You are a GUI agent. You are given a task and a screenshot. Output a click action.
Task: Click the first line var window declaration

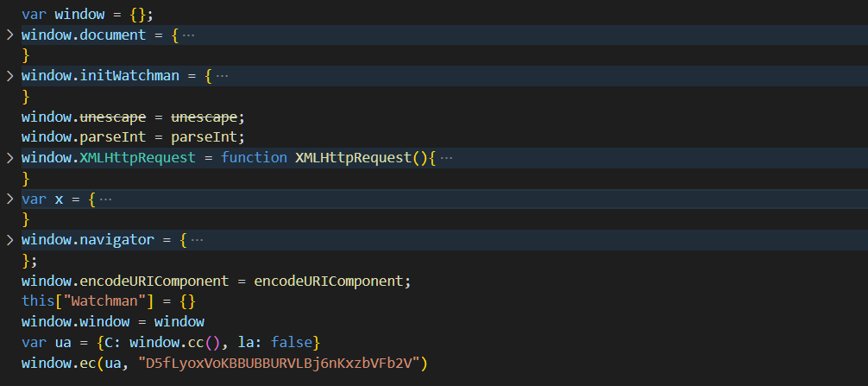(76, 15)
